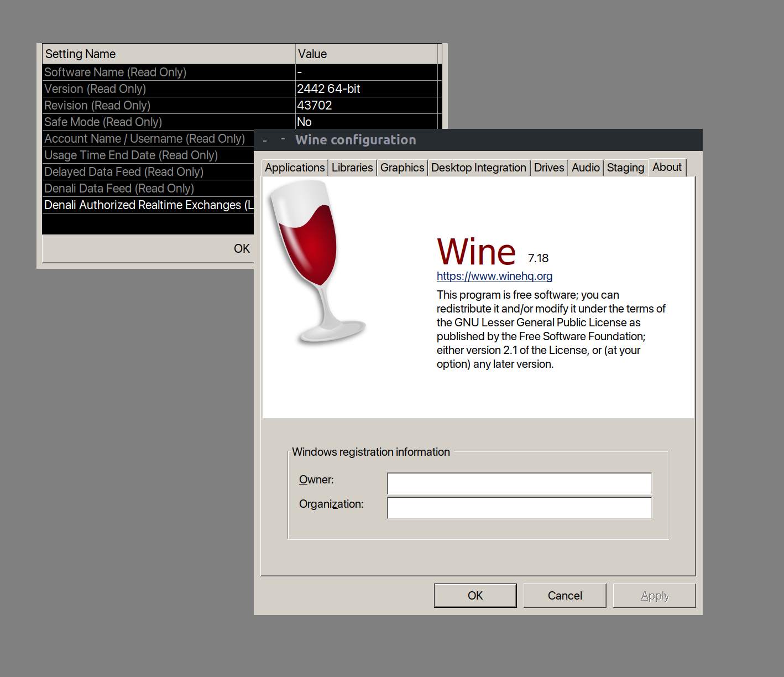This screenshot has width=784, height=677.
Task: Open the winehq.org link
Action: [494, 276]
